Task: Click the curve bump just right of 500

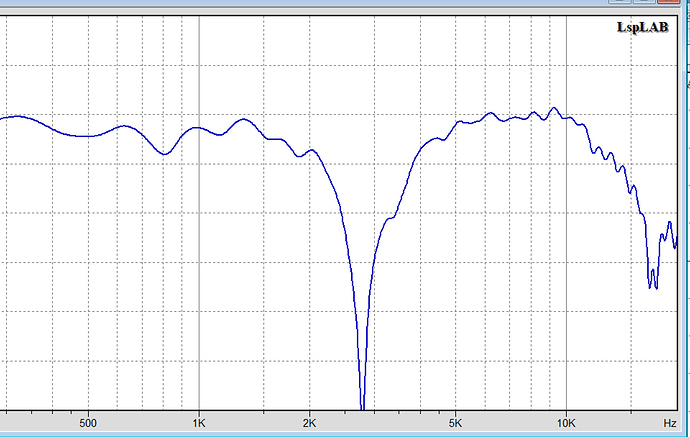Action: coord(124,126)
